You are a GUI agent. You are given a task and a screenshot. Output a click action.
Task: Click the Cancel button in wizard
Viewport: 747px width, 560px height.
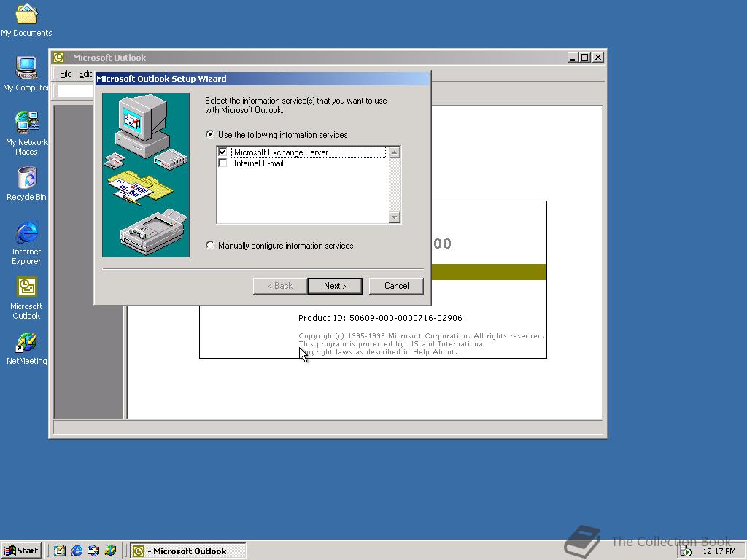click(396, 286)
